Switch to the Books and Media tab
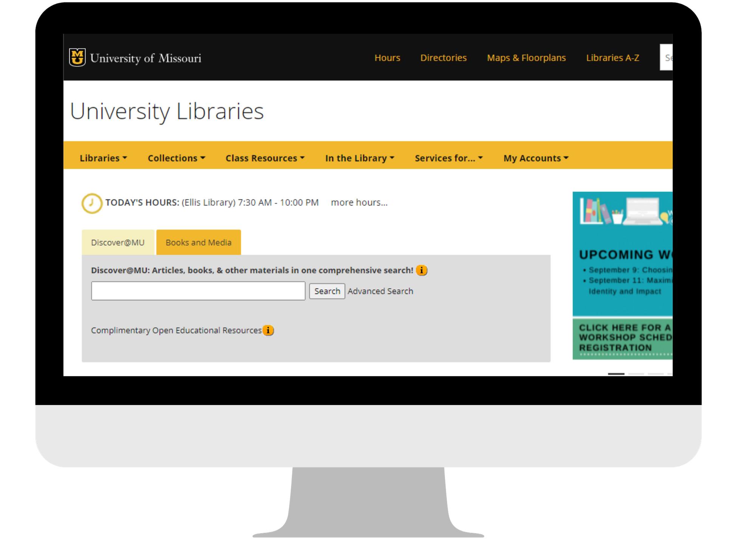 tap(198, 242)
